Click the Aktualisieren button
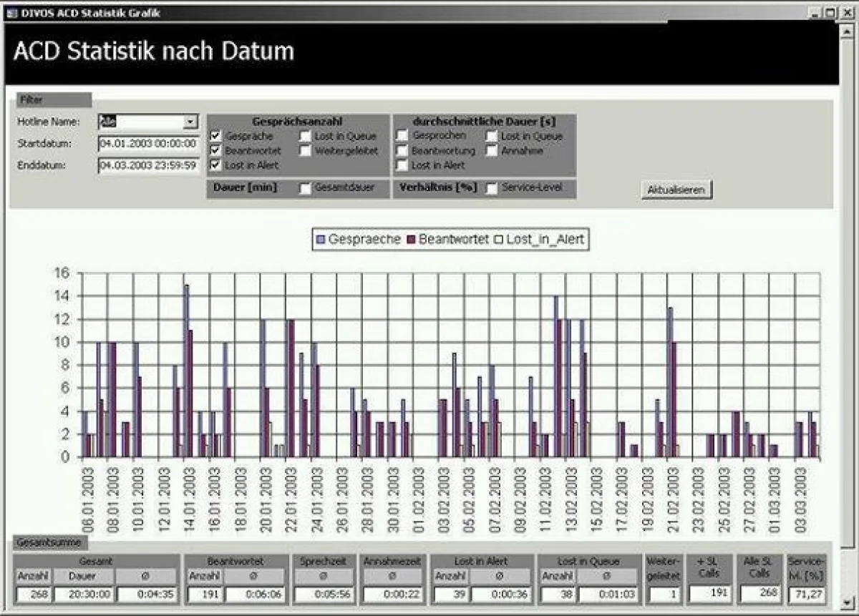Screen dimensions: 859x616 677,190
